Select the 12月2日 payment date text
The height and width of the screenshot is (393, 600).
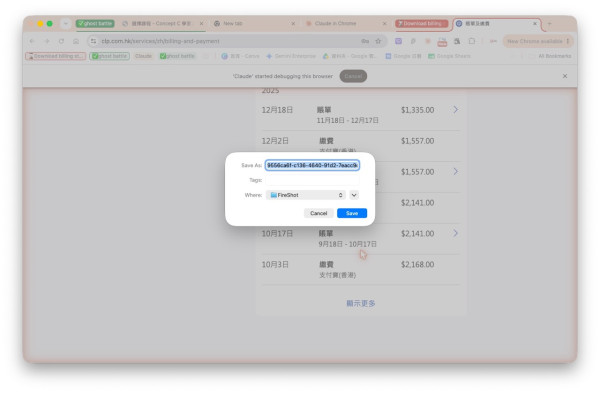(x=275, y=141)
